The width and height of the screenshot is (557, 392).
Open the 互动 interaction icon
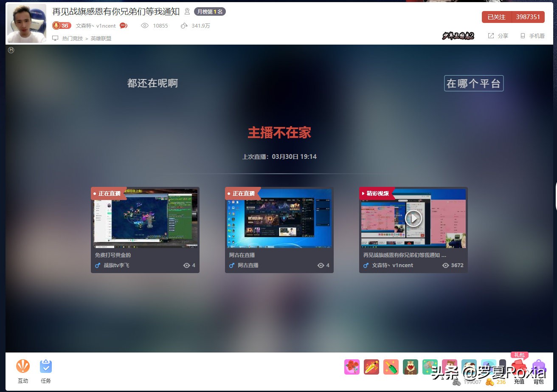pyautogui.click(x=23, y=366)
